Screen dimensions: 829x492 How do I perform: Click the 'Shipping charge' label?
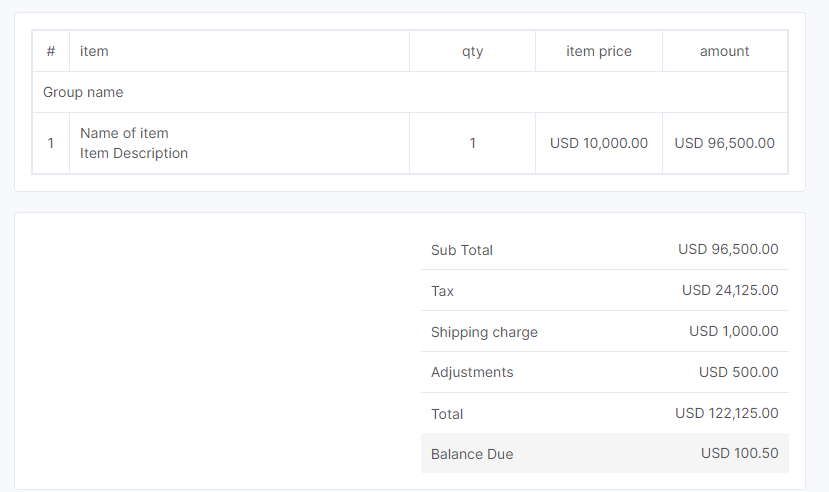pos(484,332)
